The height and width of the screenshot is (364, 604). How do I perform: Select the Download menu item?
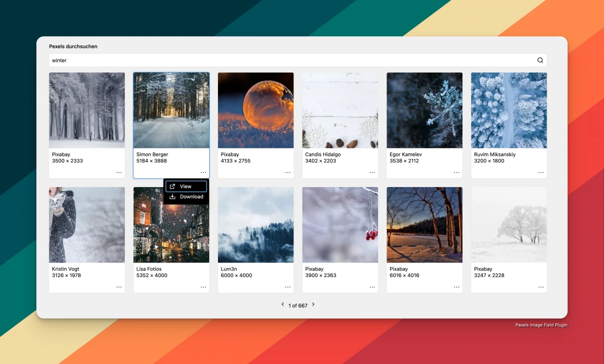186,197
